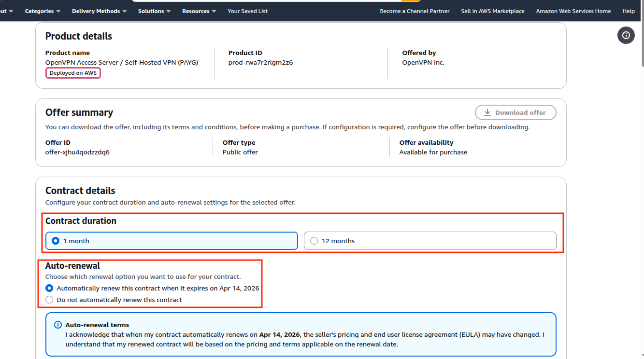The image size is (644, 359).
Task: Expand the Solutions menu
Action: coord(154,11)
